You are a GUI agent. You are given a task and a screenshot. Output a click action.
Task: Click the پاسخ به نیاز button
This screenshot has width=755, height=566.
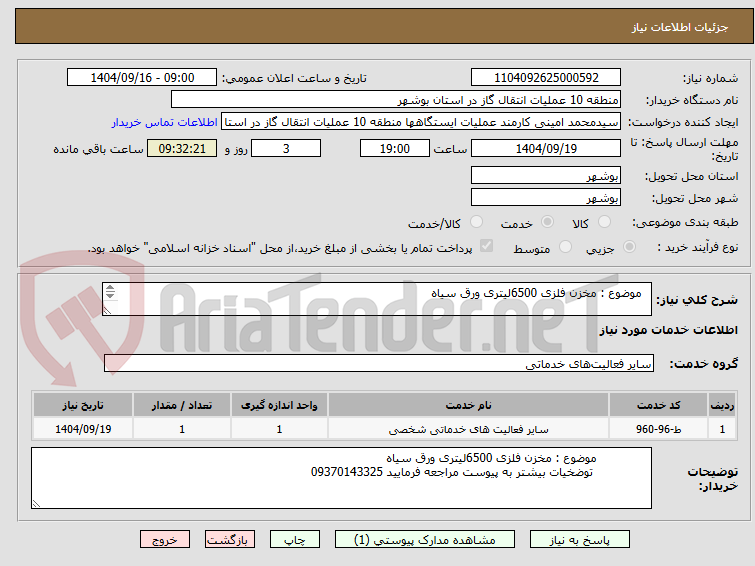point(579,540)
